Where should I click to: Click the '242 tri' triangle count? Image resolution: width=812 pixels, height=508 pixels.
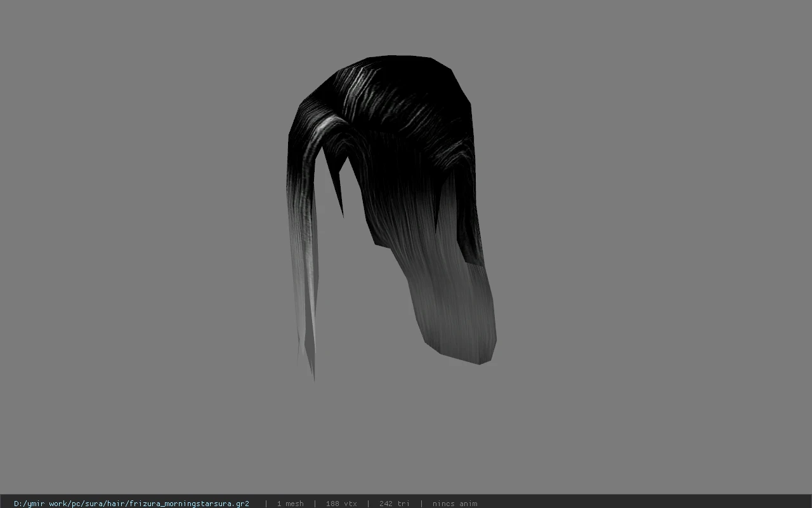pyautogui.click(x=395, y=504)
